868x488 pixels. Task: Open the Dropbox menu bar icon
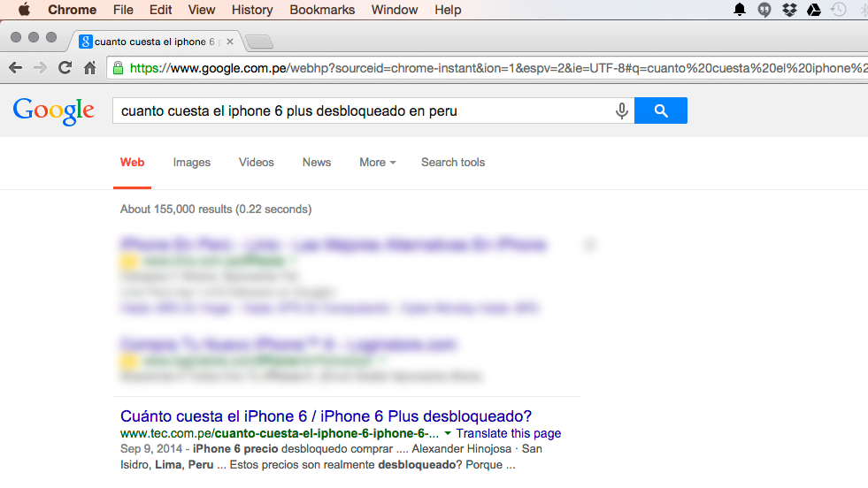(789, 10)
